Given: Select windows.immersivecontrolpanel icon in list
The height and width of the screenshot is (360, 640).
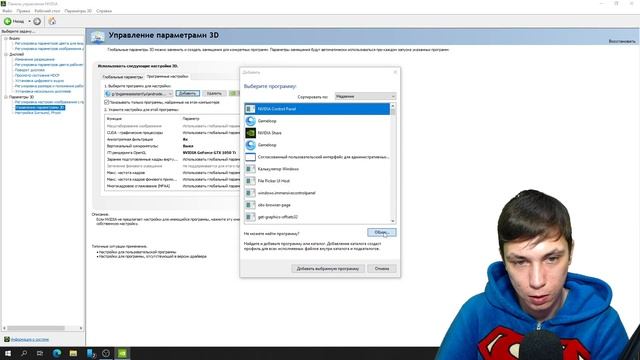Looking at the screenshot, I should (250, 193).
